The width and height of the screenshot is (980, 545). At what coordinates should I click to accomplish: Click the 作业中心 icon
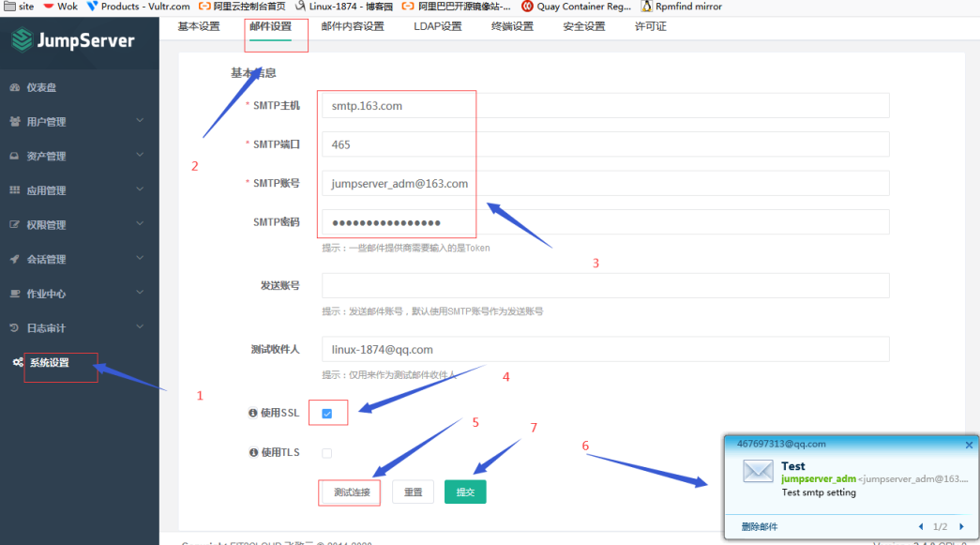(14, 294)
